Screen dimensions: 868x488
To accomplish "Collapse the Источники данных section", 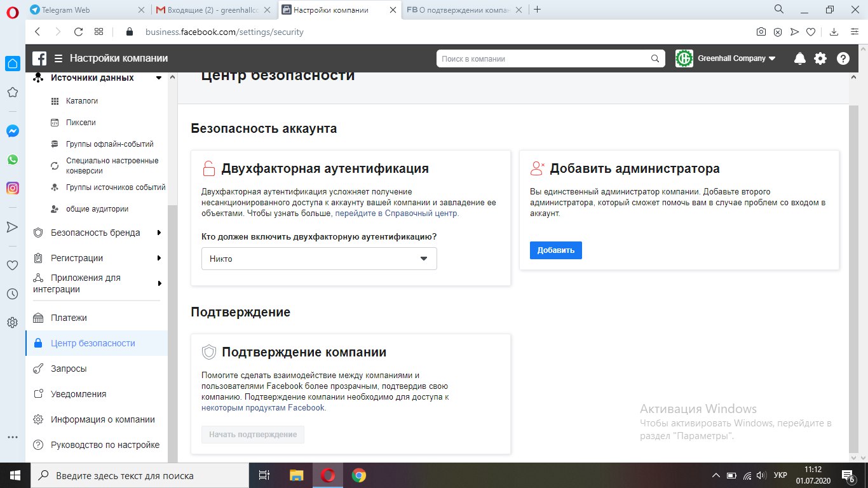I will [x=158, y=78].
